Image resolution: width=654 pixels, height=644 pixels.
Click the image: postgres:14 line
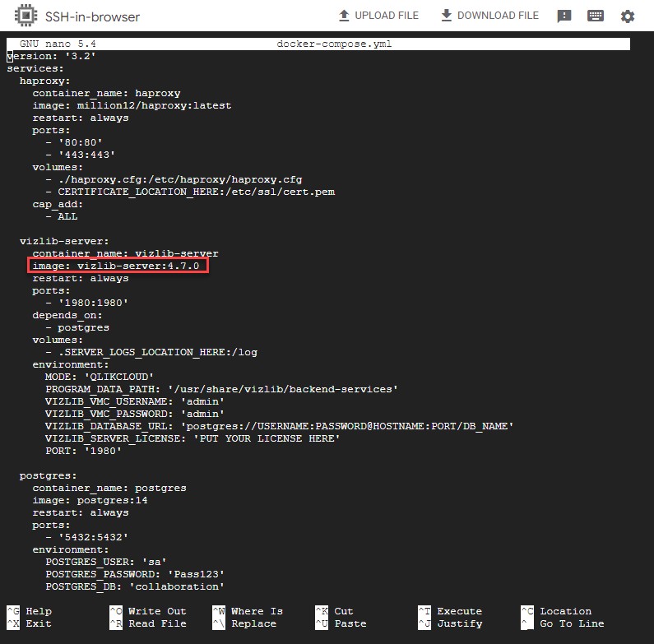pyautogui.click(x=90, y=500)
